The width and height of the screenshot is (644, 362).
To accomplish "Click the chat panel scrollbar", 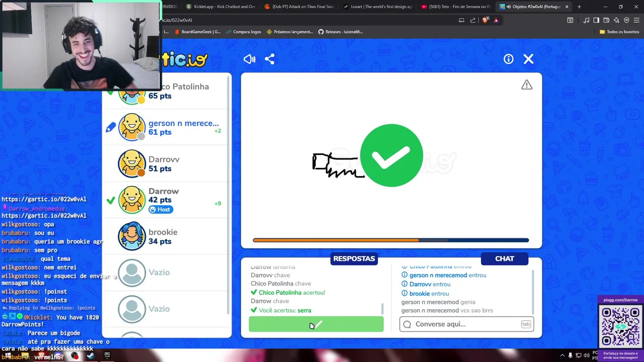I will click(x=532, y=292).
